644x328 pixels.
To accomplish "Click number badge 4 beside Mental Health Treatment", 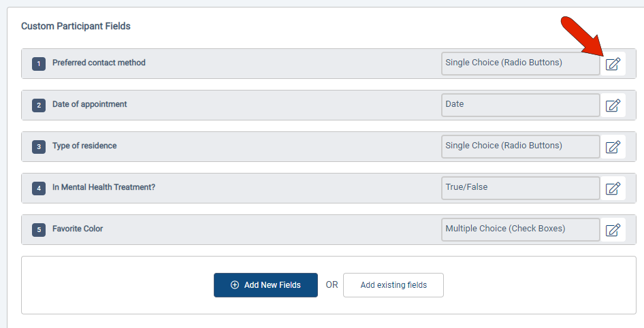I will [x=39, y=188].
